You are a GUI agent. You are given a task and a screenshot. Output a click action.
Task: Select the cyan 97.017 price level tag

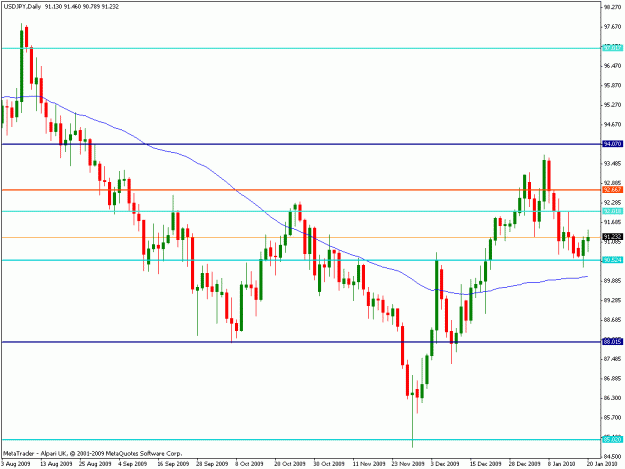[x=612, y=48]
